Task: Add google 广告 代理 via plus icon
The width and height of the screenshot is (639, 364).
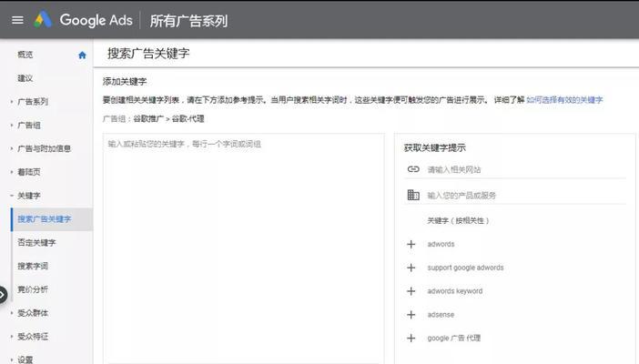Action: (411, 339)
